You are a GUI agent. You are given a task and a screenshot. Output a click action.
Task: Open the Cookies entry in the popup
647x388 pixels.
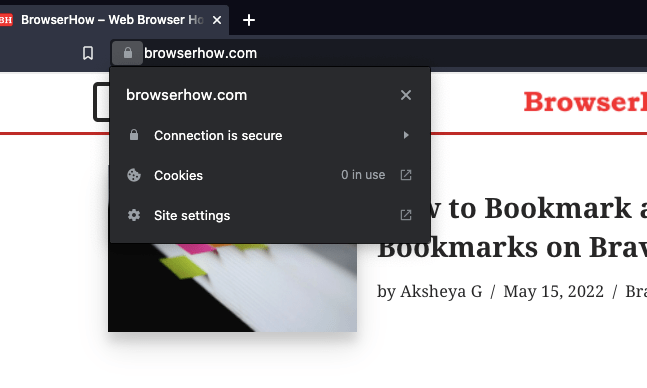270,175
